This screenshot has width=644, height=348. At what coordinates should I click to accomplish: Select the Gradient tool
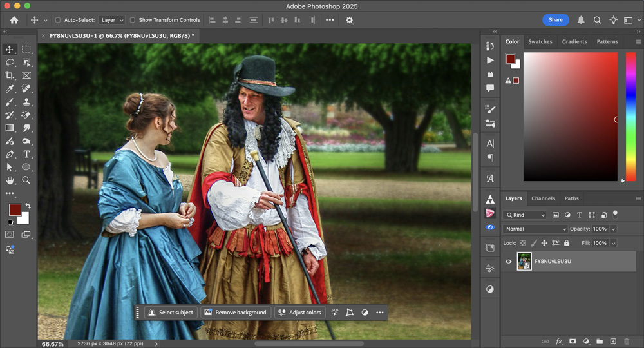[x=10, y=128]
